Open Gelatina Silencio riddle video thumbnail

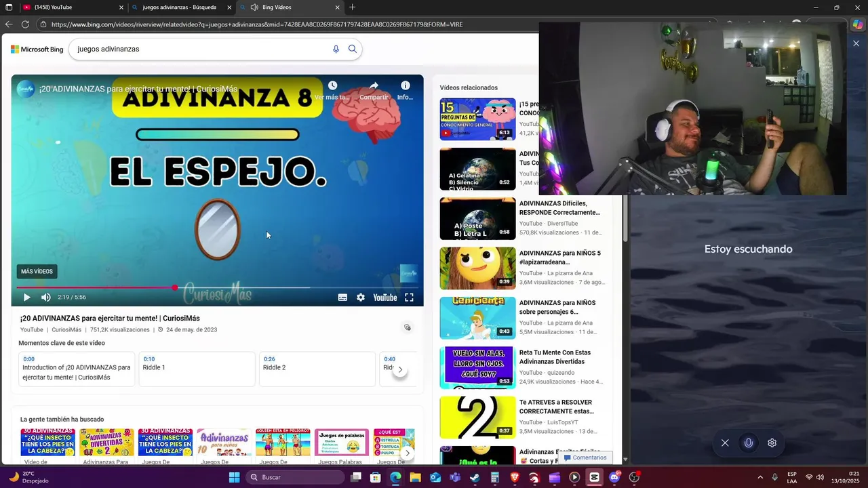tap(477, 169)
